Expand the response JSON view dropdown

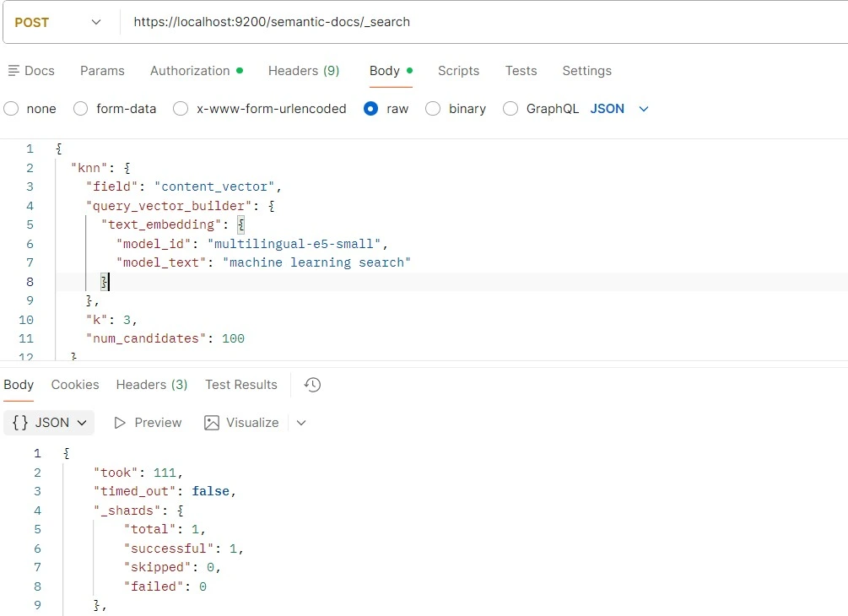tap(81, 422)
